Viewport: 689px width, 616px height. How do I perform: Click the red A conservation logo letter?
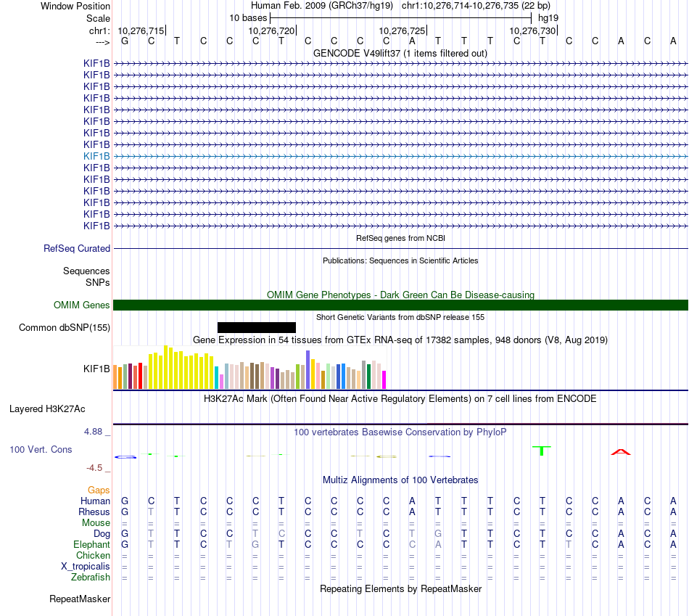point(620,452)
